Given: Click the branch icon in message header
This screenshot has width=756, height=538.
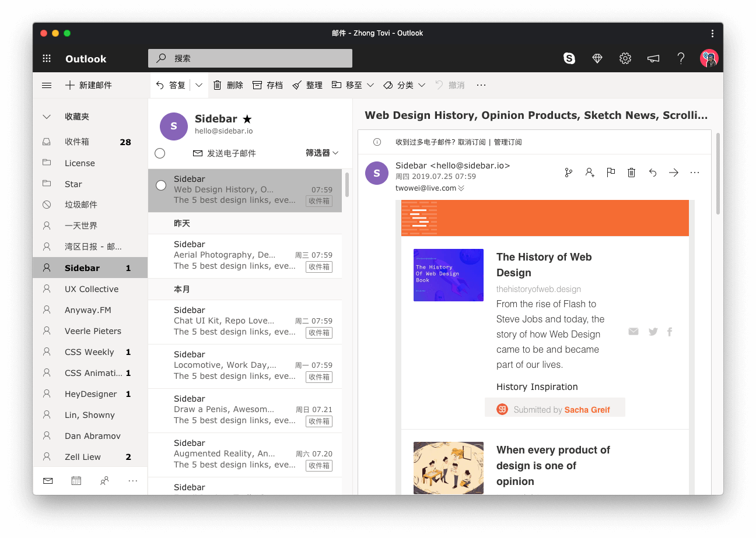Looking at the screenshot, I should [x=569, y=173].
